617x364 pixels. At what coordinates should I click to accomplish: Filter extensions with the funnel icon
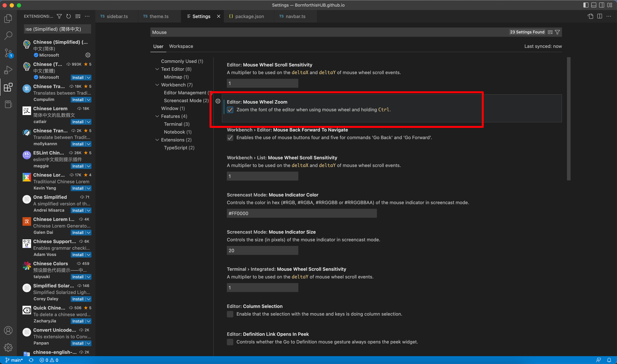coord(59,16)
